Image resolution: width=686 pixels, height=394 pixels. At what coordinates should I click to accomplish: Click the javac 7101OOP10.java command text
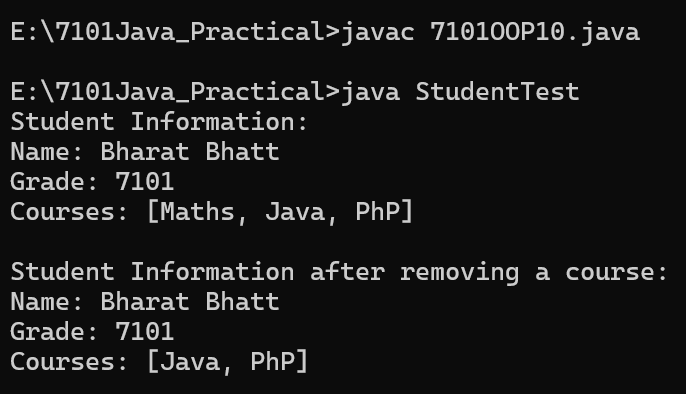pyautogui.click(x=490, y=33)
